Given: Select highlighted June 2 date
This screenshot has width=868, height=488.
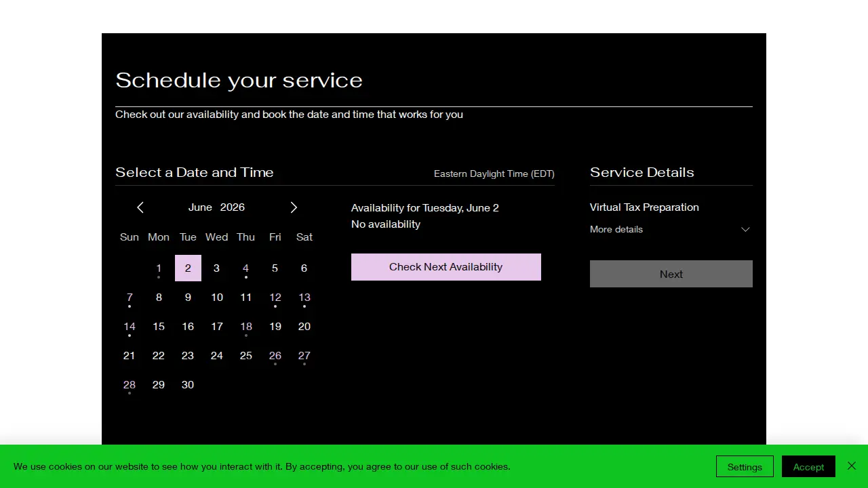Looking at the screenshot, I should (x=188, y=268).
